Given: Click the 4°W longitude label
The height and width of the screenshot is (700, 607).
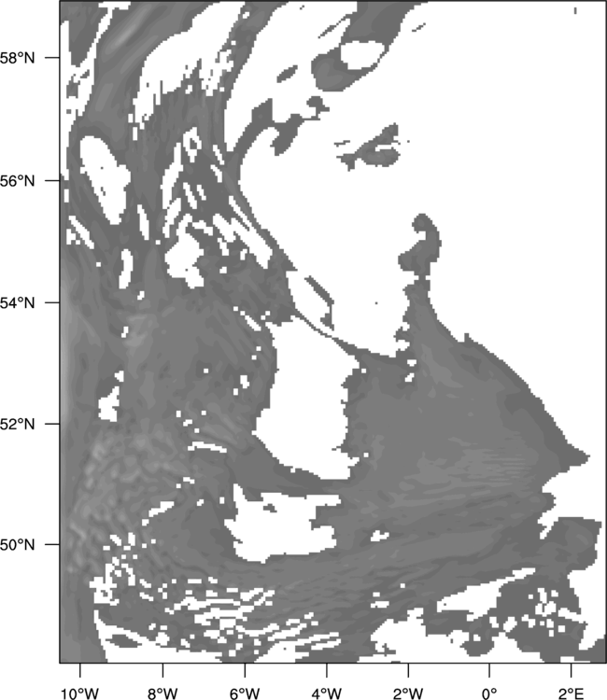Looking at the screenshot, I should (327, 693).
